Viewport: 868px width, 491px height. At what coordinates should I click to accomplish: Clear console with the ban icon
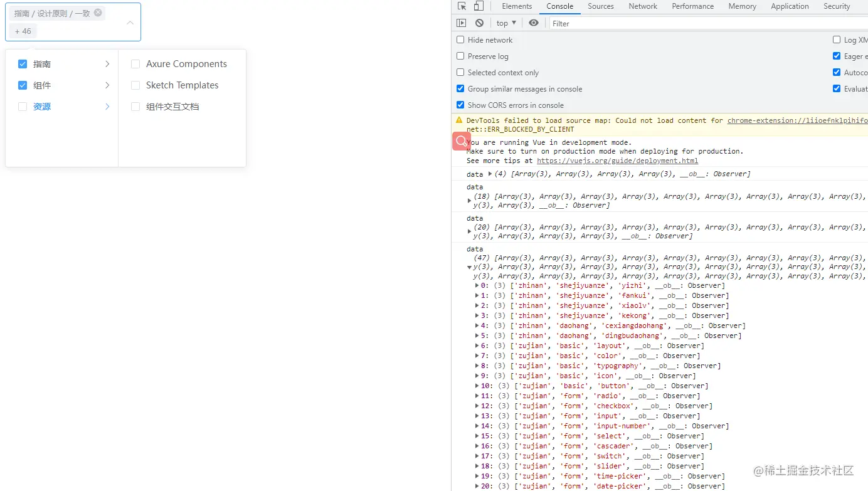[x=479, y=23]
